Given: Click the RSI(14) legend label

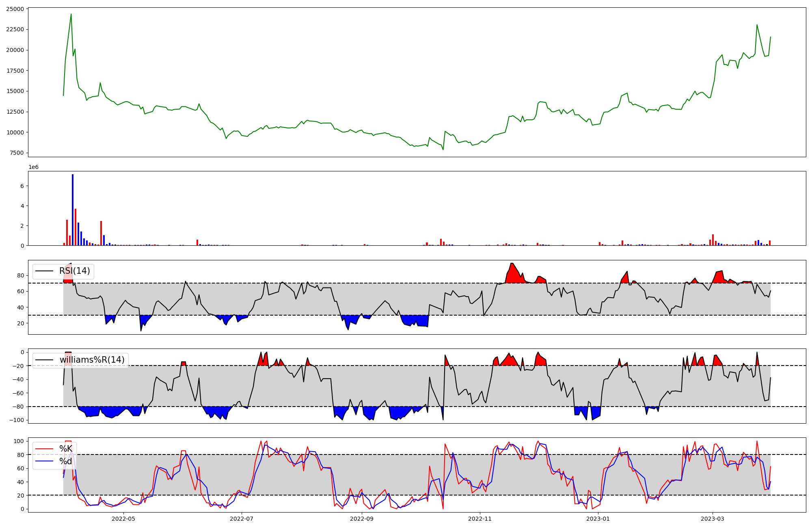Looking at the screenshot, I should click(x=74, y=271).
